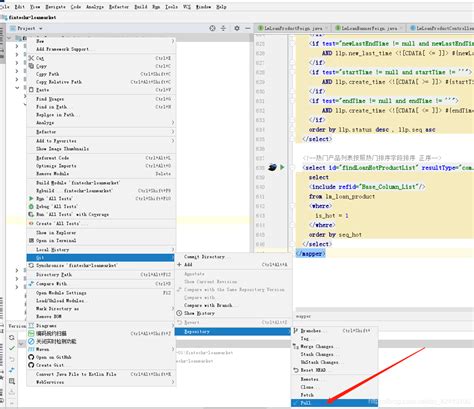
Task: Click the collapse all icon in Project panel
Action: (223, 28)
